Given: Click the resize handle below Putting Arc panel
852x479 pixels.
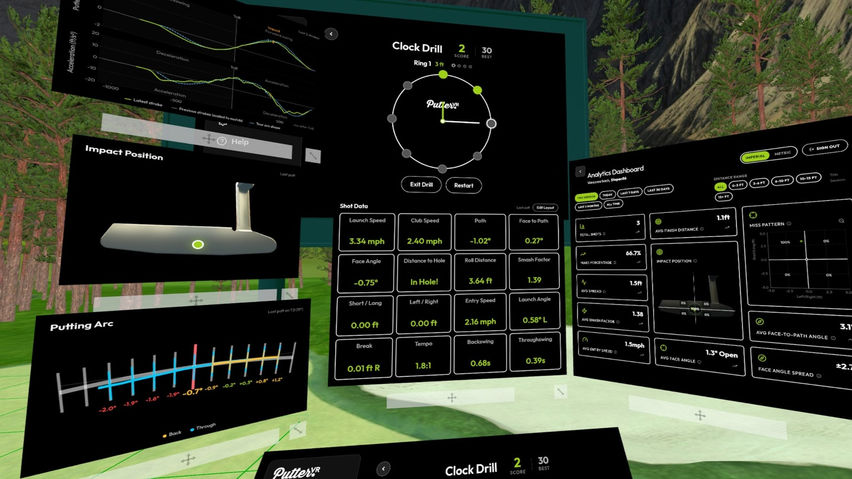Looking at the screenshot, I should click(297, 430).
